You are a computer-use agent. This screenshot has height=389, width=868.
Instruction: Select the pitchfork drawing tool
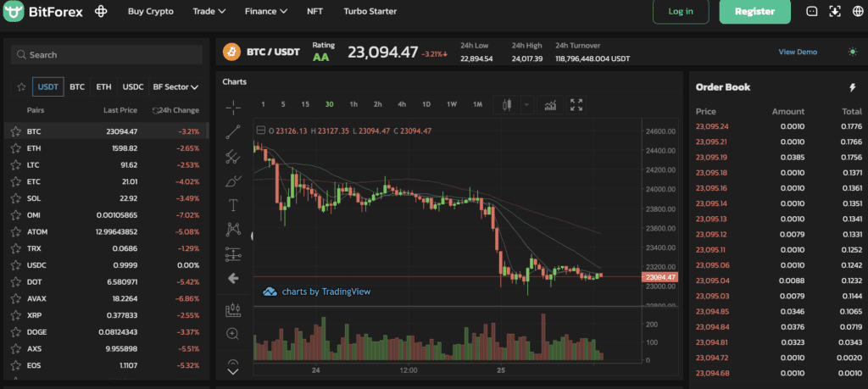pyautogui.click(x=233, y=157)
